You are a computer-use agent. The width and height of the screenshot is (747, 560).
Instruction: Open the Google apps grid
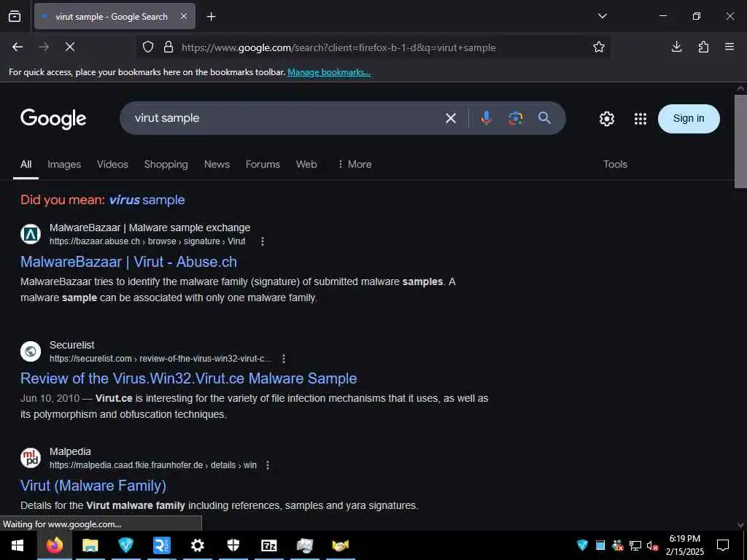point(640,119)
